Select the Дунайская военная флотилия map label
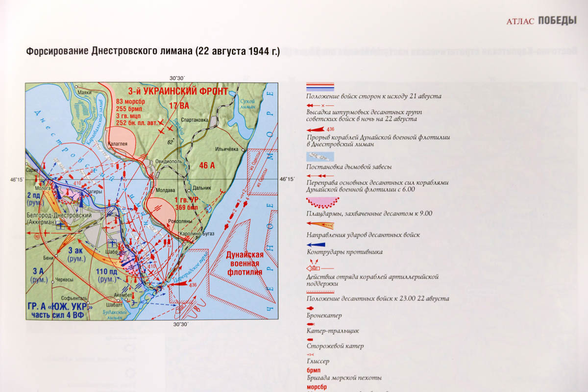Image resolution: width=588 pixels, height=392 pixels. (x=245, y=264)
